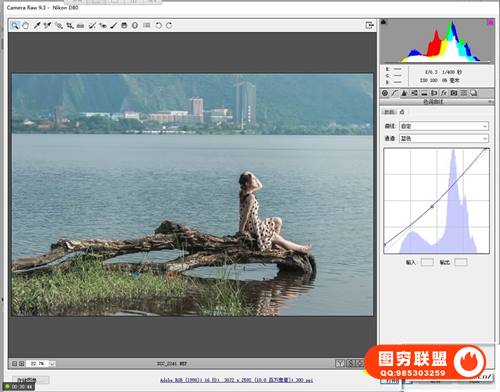Open the Adobe RGB workflow options link
Viewport: 500px width, 392px height.
click(x=236, y=380)
